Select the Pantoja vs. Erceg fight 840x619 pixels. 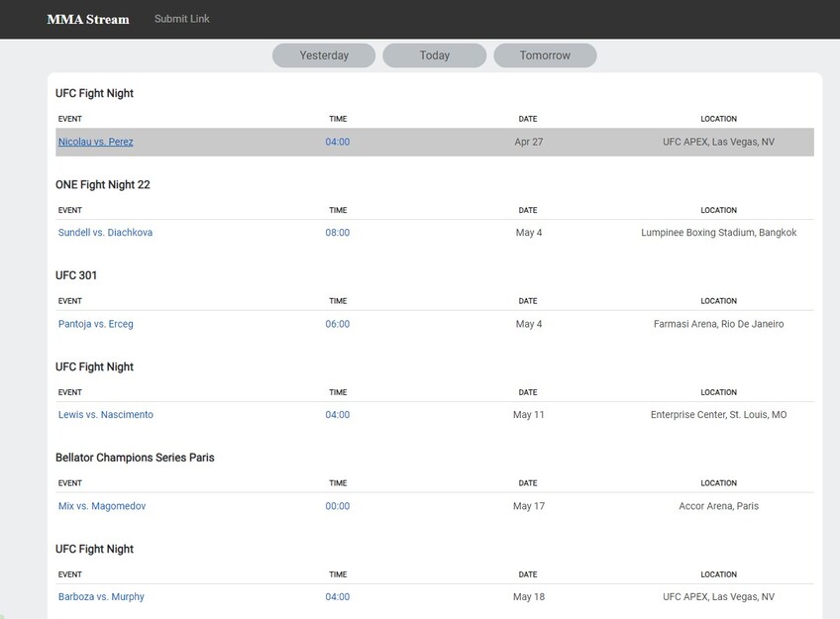click(95, 324)
